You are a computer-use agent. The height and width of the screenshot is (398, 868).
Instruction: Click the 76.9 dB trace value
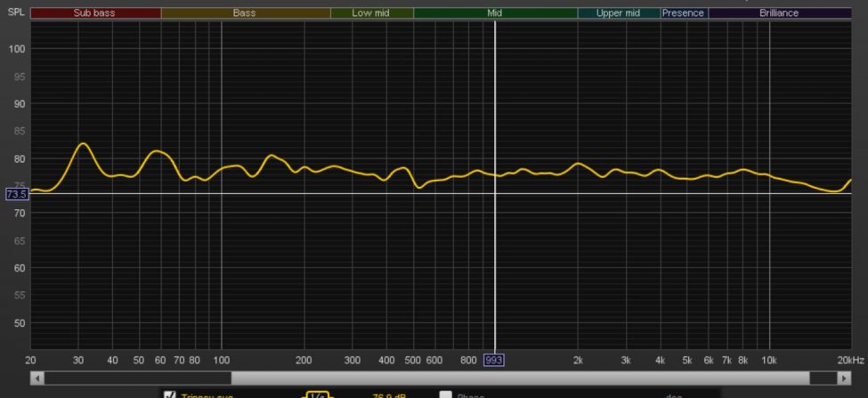tap(388, 394)
